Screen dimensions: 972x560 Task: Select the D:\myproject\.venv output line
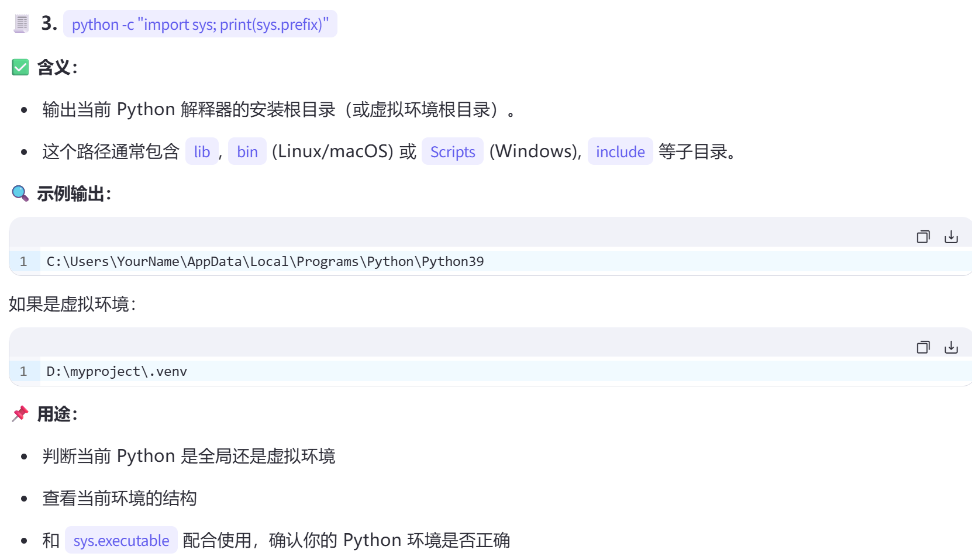116,371
